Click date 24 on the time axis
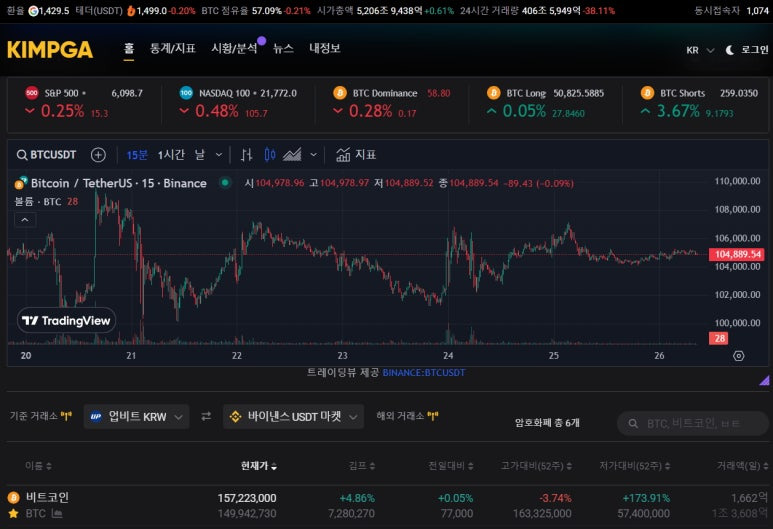This screenshot has width=773, height=529. pos(448,355)
